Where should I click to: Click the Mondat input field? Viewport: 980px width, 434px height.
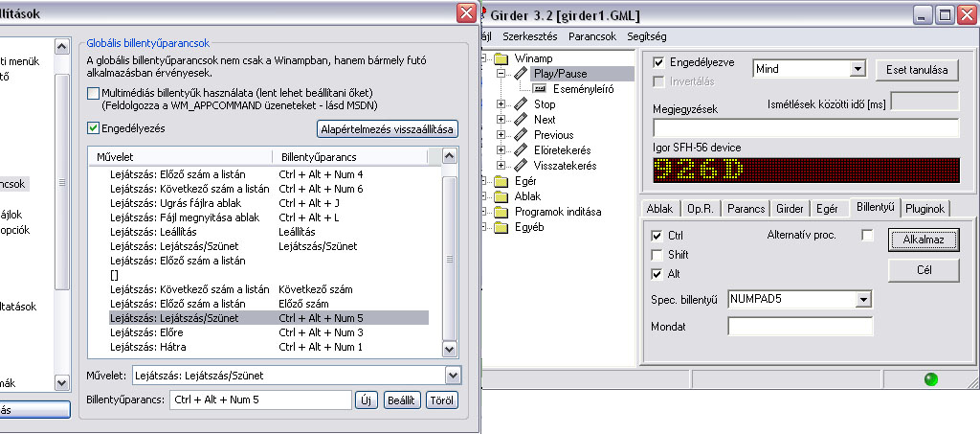(x=800, y=326)
